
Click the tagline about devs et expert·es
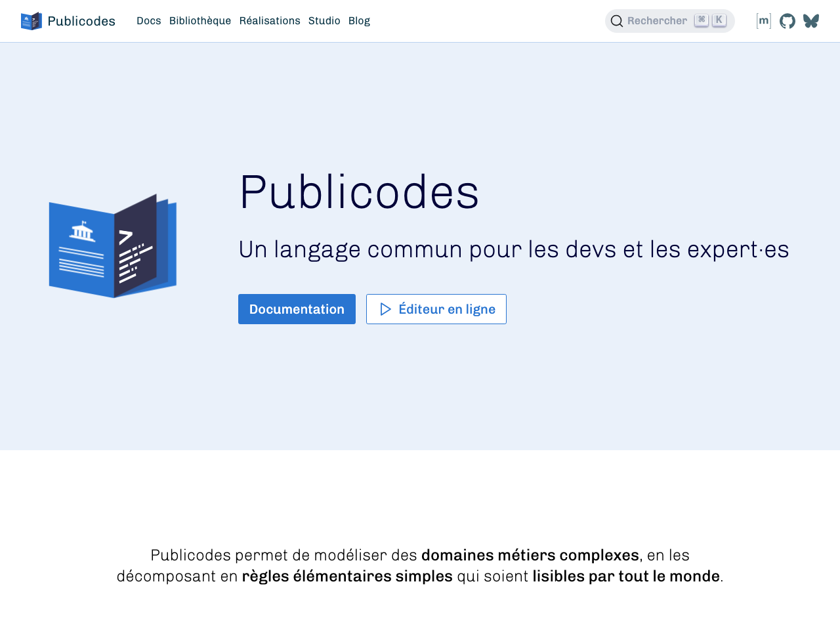coord(514,249)
